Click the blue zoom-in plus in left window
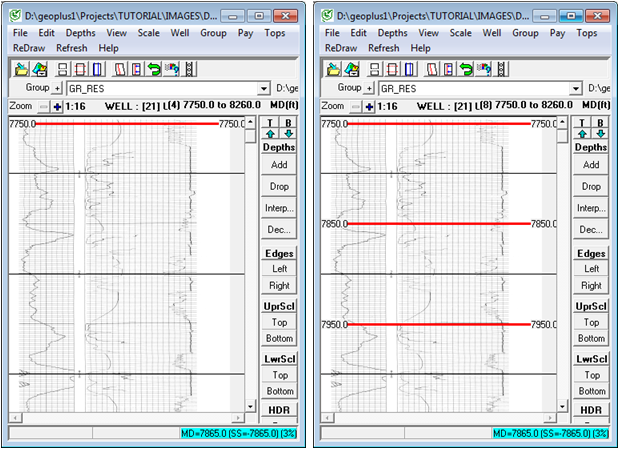This screenshot has height=449, width=619. pos(57,106)
